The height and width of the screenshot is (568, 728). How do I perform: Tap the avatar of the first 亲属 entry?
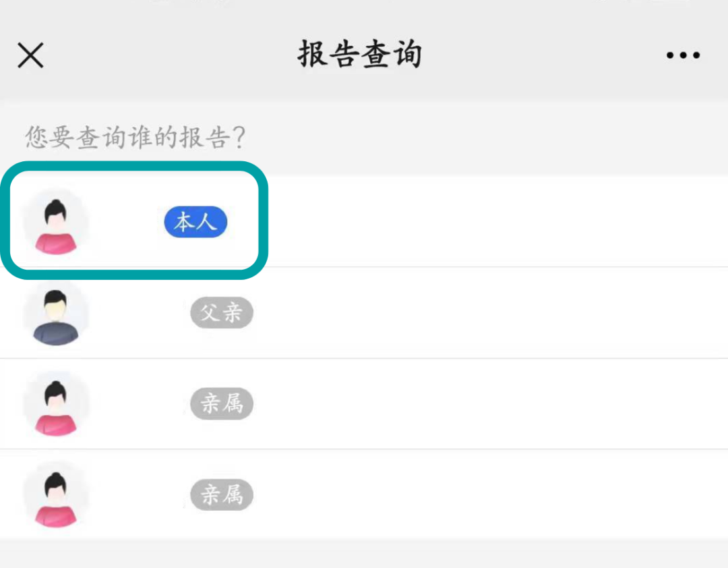point(56,403)
